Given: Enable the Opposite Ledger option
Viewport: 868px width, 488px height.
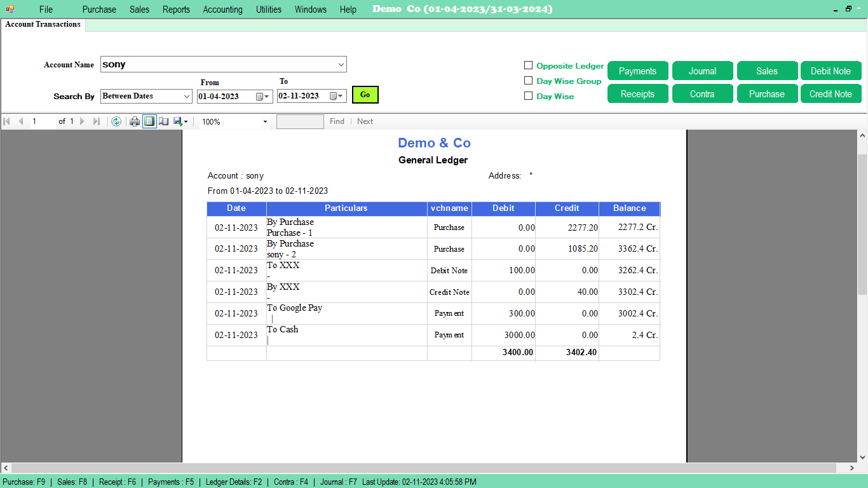Looking at the screenshot, I should tap(528, 65).
